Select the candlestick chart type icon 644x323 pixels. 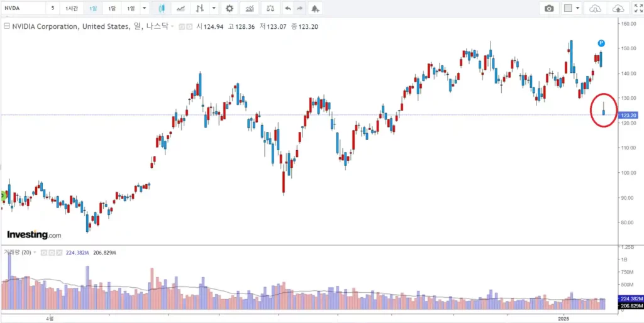pyautogui.click(x=161, y=8)
